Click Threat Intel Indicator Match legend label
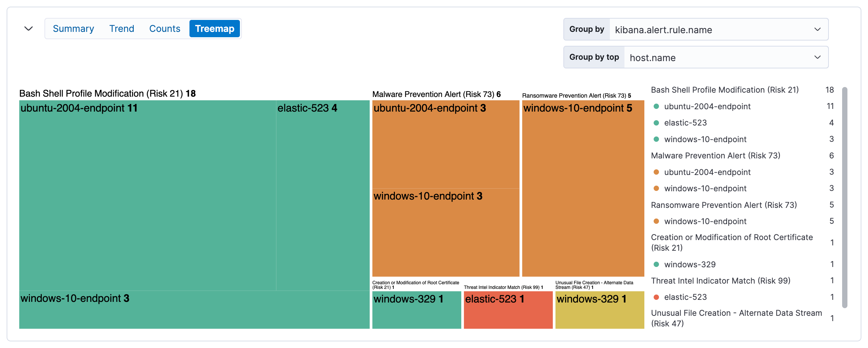 coord(721,280)
